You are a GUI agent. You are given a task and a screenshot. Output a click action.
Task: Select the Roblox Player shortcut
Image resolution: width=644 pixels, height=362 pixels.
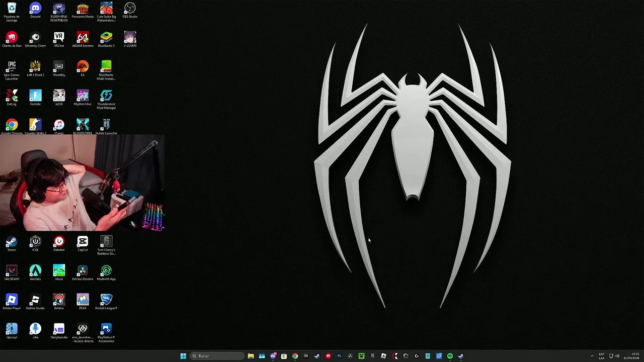pyautogui.click(x=12, y=302)
